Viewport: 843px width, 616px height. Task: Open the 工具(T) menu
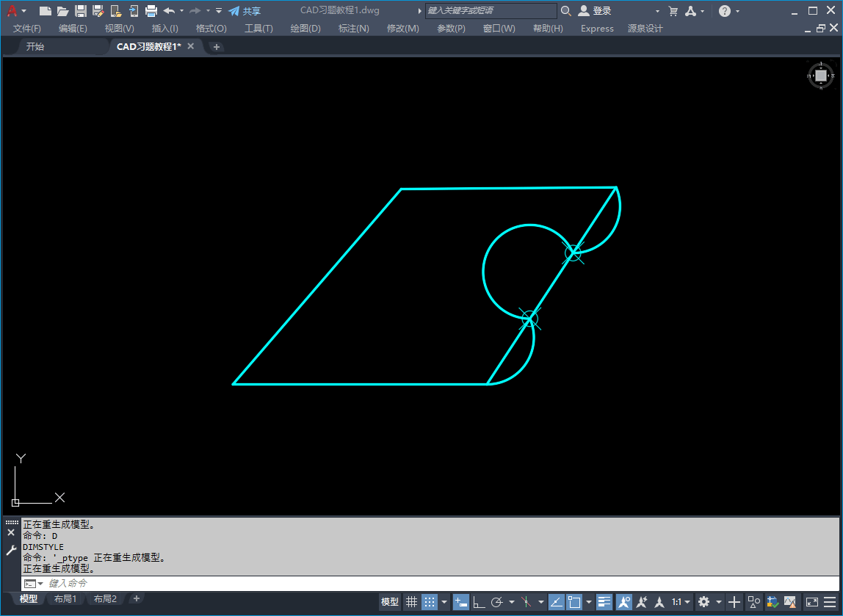(258, 29)
